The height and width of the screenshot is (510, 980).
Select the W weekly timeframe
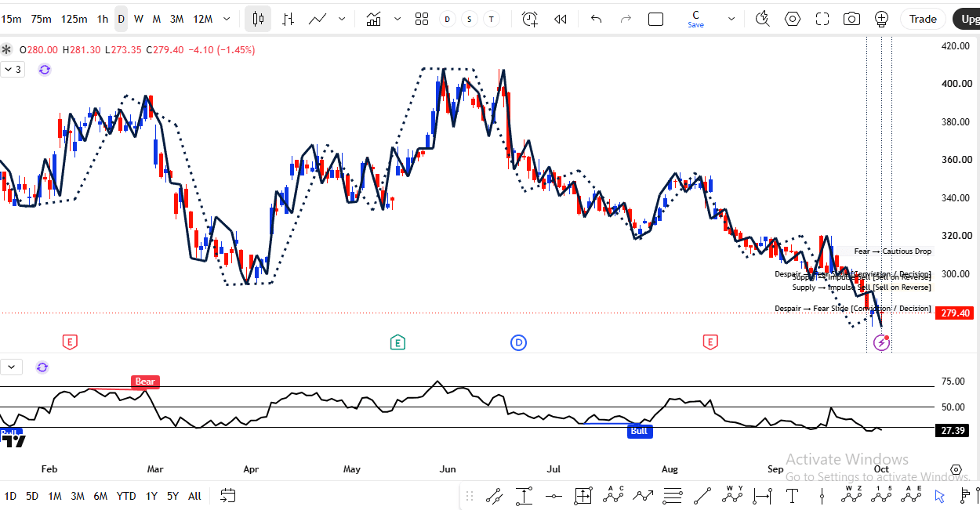pyautogui.click(x=139, y=19)
